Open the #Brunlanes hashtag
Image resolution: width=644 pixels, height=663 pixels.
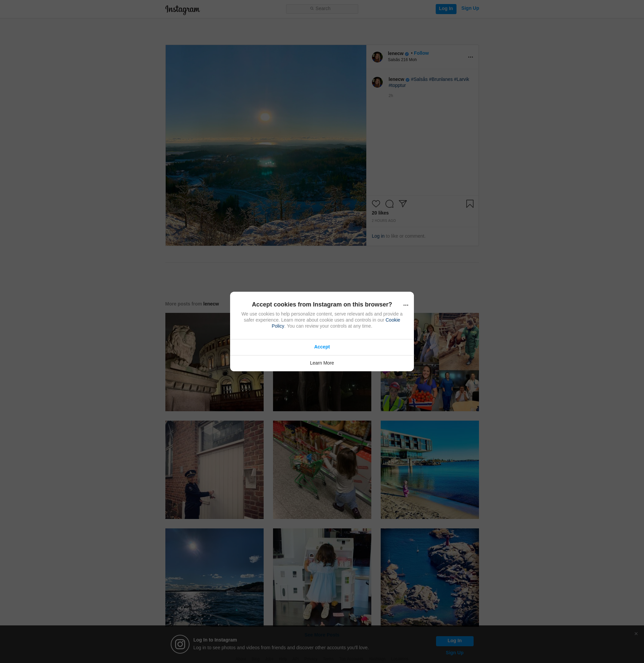440,79
